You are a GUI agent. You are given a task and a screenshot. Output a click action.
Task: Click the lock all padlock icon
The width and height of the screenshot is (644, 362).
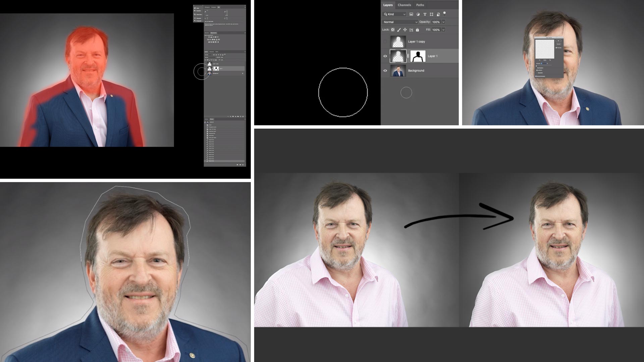click(417, 30)
